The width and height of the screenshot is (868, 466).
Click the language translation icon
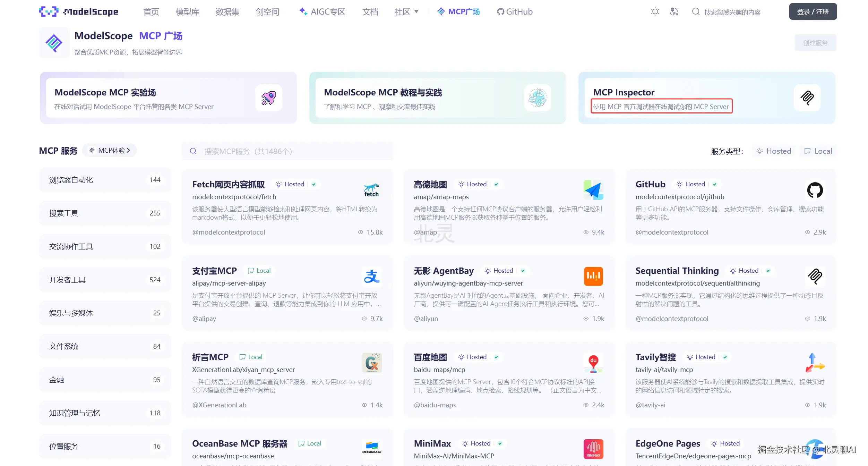tap(674, 12)
